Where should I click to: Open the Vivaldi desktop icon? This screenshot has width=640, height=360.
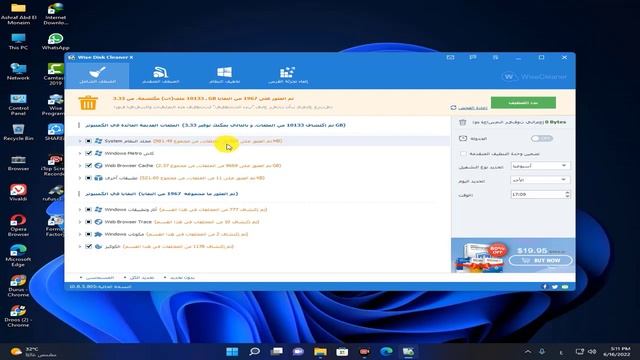pyautogui.click(x=18, y=192)
